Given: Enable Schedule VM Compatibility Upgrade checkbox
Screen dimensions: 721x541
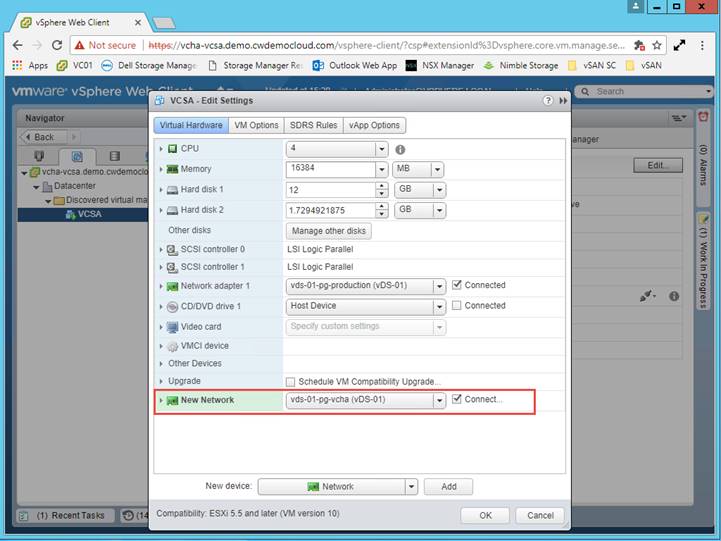Looking at the screenshot, I should point(290,382).
